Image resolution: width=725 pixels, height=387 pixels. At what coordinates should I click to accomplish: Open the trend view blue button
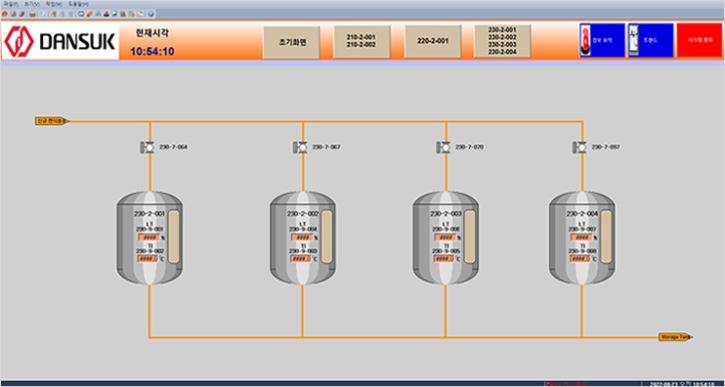[650, 40]
